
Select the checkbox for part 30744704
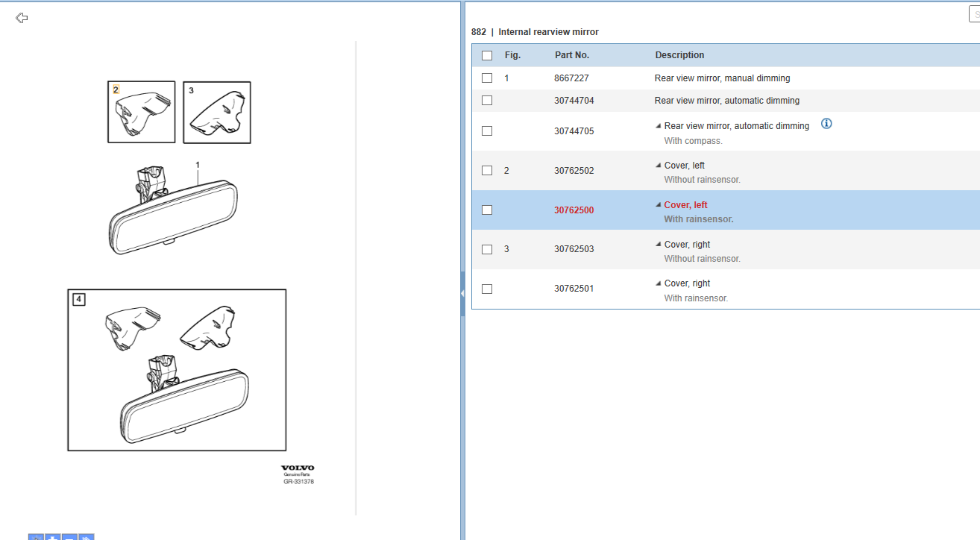click(487, 101)
